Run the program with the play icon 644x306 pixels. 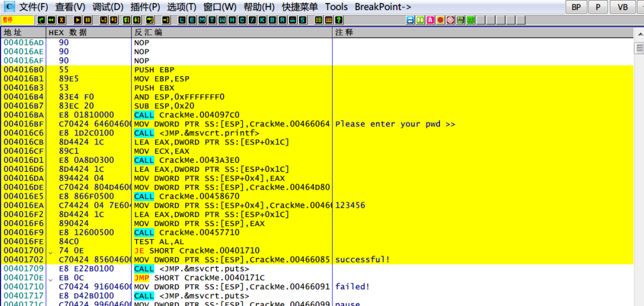[x=78, y=20]
